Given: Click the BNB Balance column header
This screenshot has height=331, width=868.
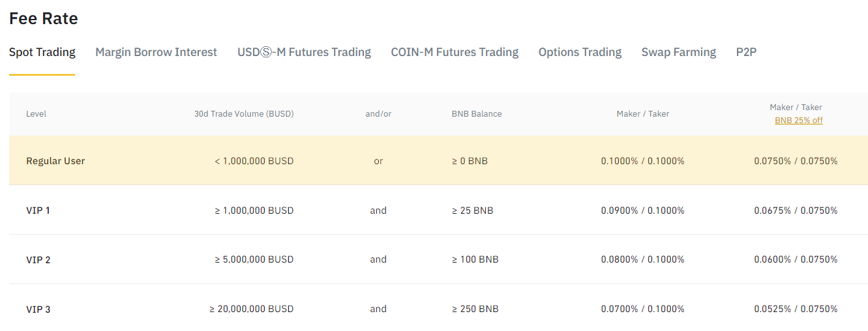Looking at the screenshot, I should click(477, 114).
